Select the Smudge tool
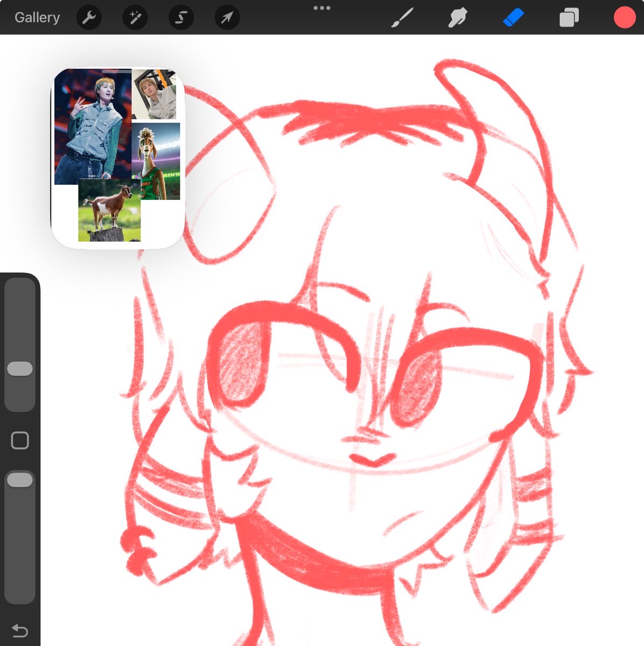 458,18
